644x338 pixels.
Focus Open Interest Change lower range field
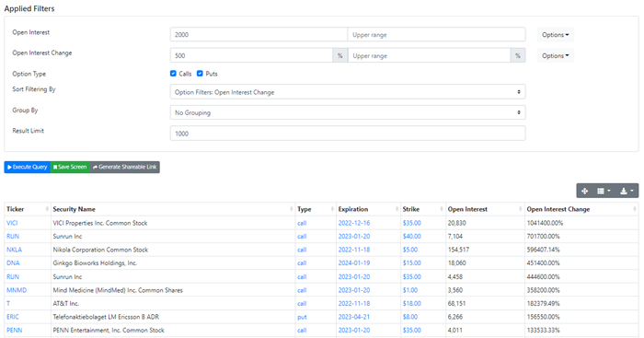251,55
